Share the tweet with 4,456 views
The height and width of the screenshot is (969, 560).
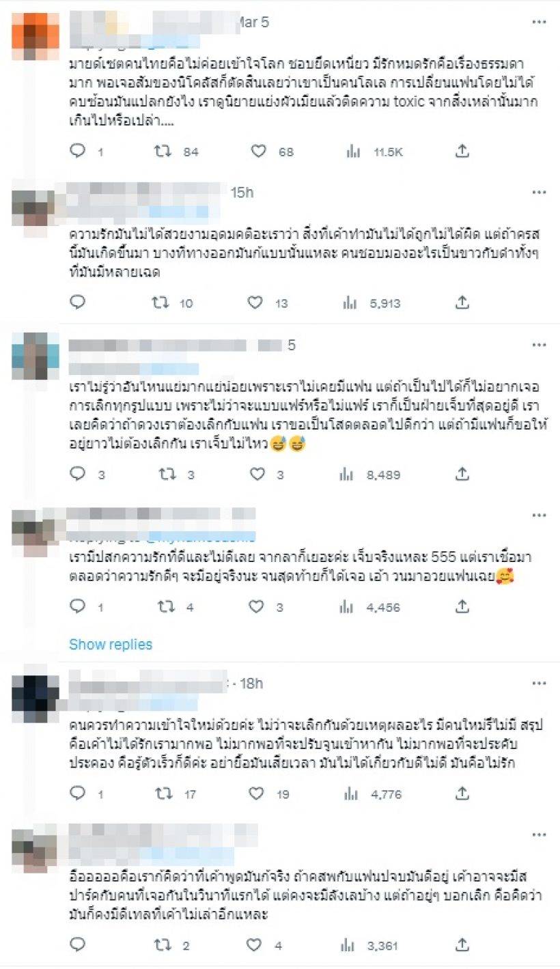[462, 606]
